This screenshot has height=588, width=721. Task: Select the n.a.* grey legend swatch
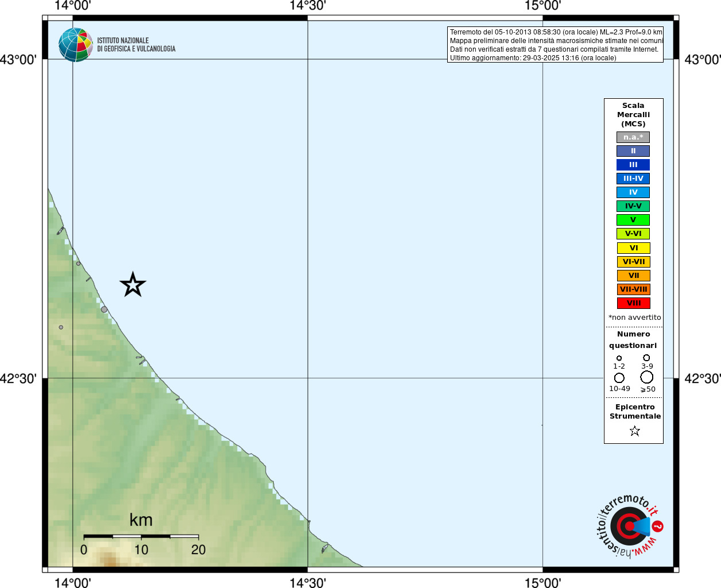633,137
